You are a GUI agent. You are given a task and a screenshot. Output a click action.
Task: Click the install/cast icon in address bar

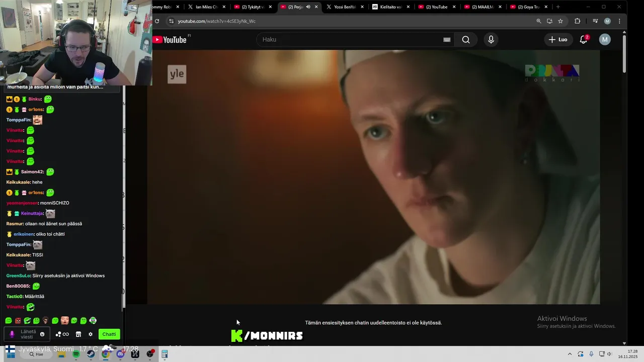tap(549, 21)
